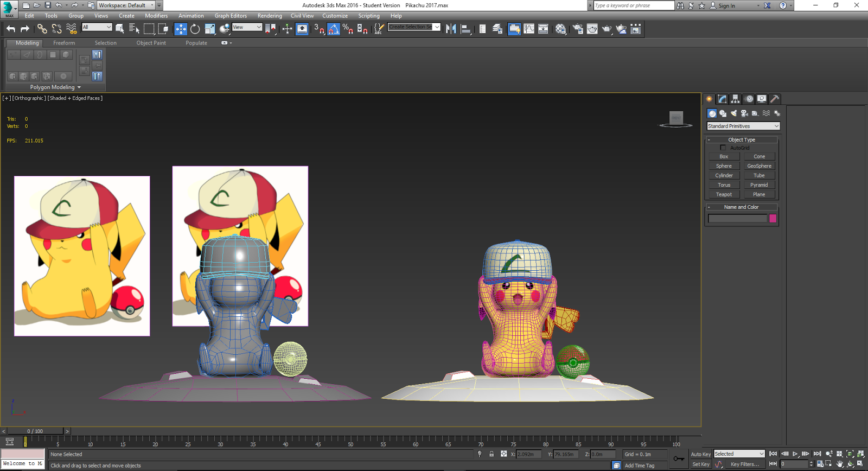Click the Select and Manipulate icon

click(287, 29)
